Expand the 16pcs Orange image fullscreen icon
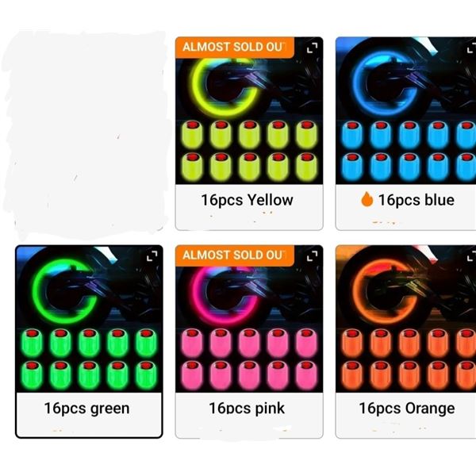The image size is (476, 476). coord(471,256)
